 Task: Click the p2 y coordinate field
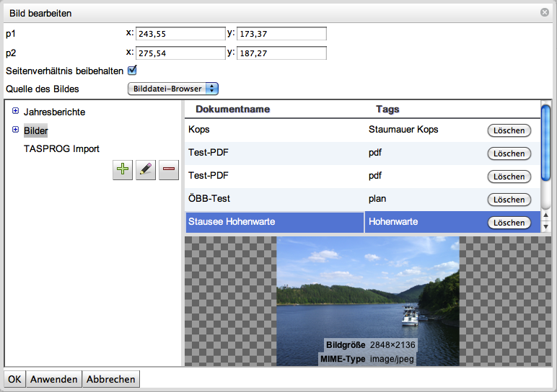pyautogui.click(x=281, y=53)
